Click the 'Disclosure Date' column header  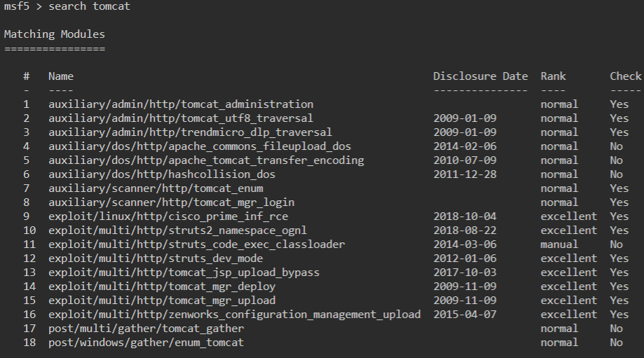click(x=480, y=76)
